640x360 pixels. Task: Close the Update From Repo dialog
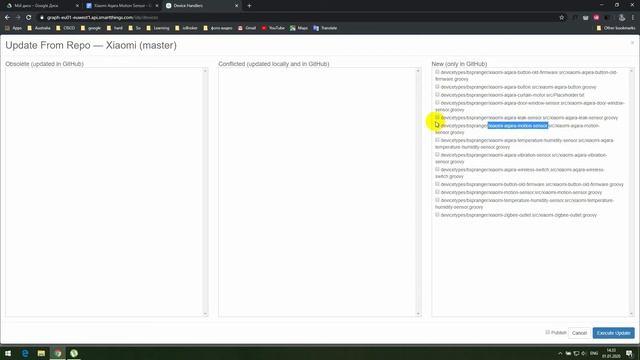[632, 42]
